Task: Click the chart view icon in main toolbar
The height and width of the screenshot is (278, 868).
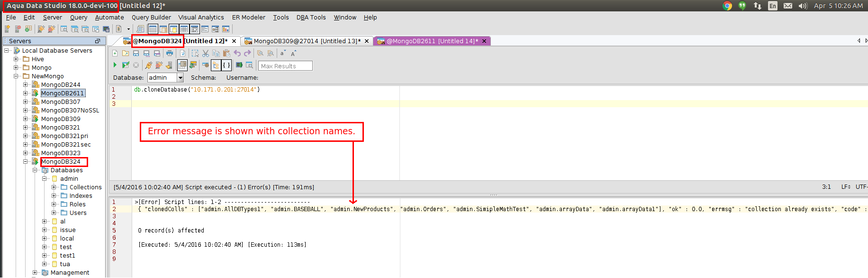Action: tap(226, 29)
